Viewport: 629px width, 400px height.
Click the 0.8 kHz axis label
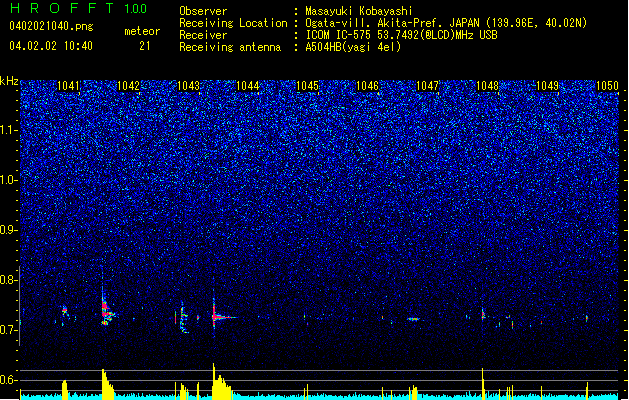point(8,280)
